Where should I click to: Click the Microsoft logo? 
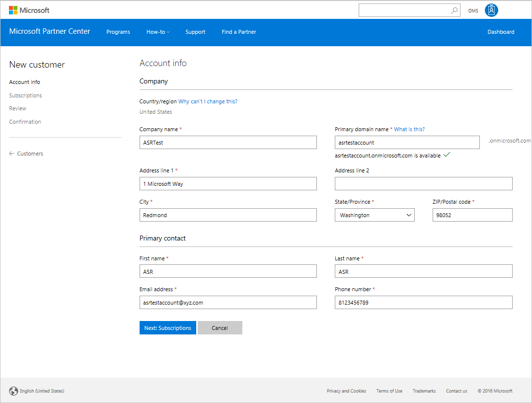point(29,10)
